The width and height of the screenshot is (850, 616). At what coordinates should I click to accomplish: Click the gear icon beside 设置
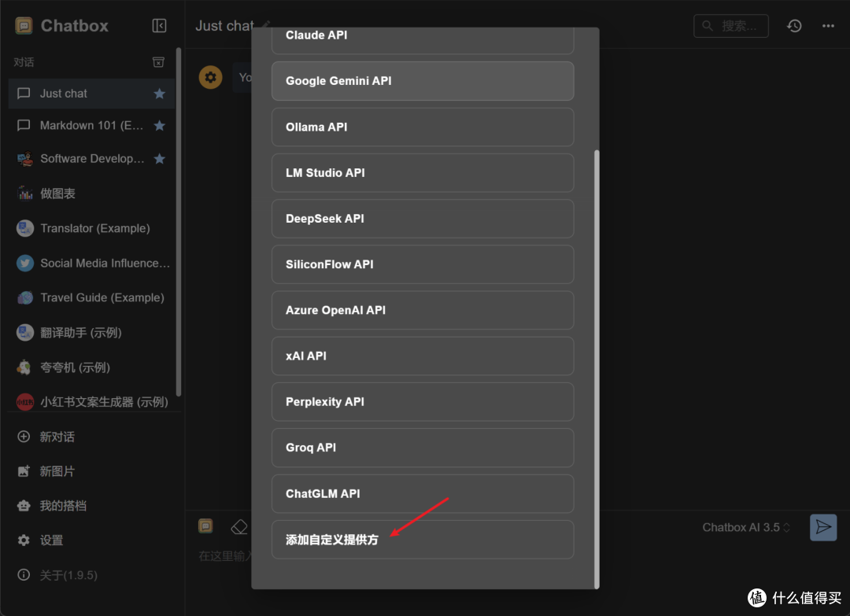tap(24, 540)
